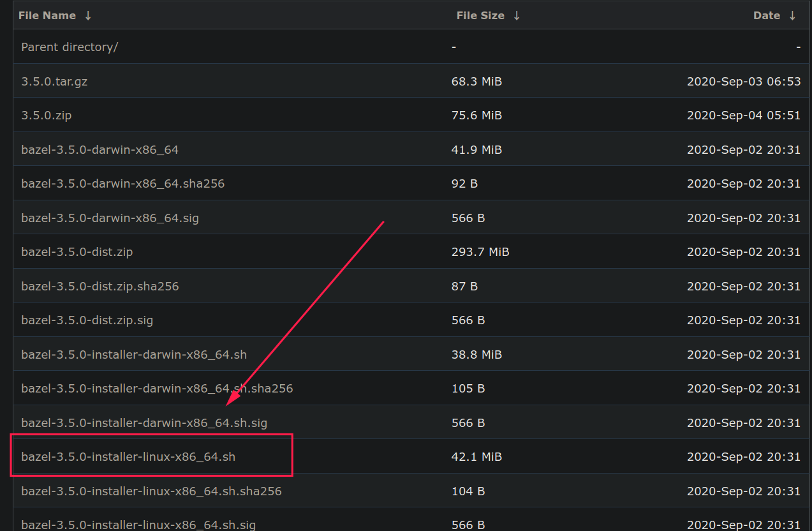Open bazel-3.5.0-darwin-x86_64.sig link
Screen dimensions: 812x531
coord(110,218)
